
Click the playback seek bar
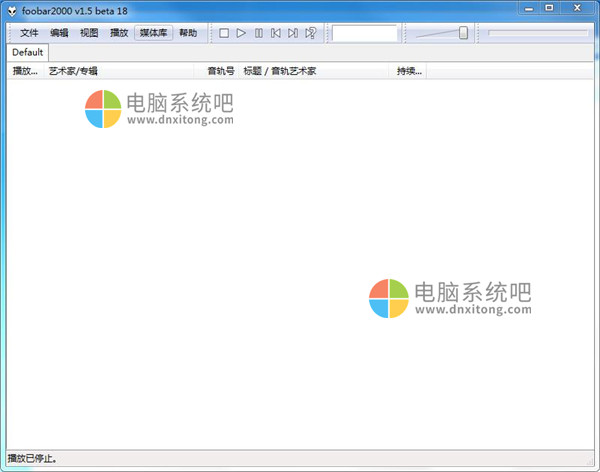click(538, 33)
